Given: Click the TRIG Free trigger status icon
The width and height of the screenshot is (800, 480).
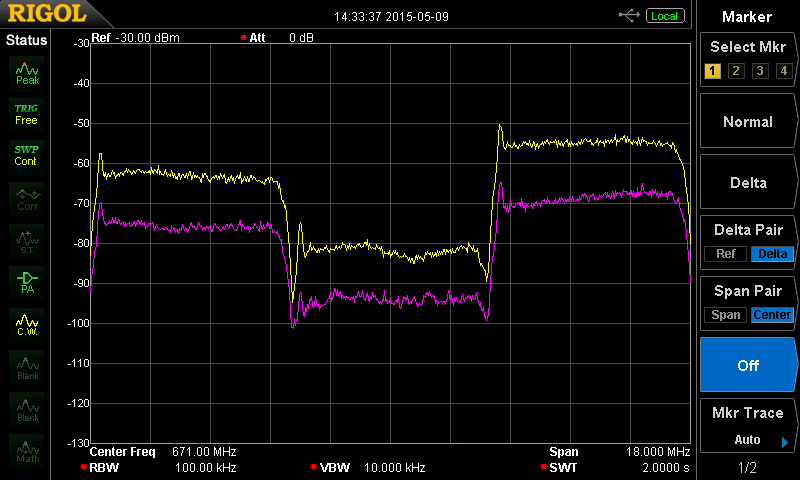Looking at the screenshot, I should click(x=26, y=113).
